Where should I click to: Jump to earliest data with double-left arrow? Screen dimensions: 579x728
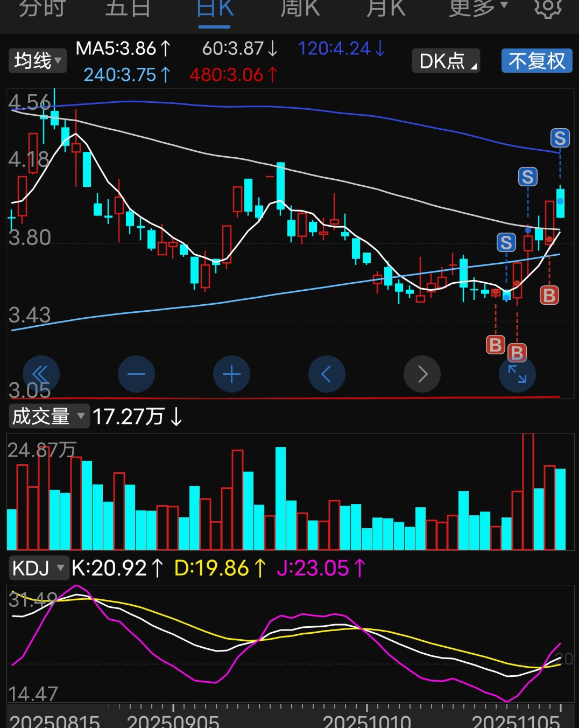(41, 374)
